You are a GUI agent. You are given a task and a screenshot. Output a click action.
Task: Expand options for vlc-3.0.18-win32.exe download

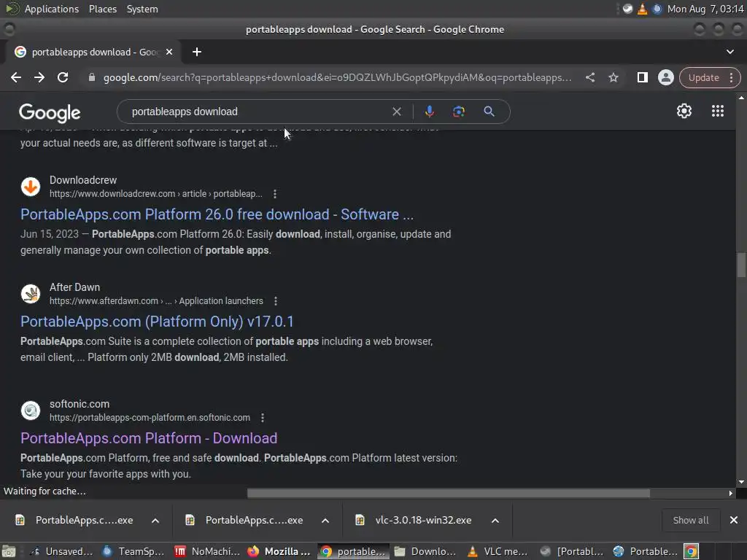(x=495, y=521)
